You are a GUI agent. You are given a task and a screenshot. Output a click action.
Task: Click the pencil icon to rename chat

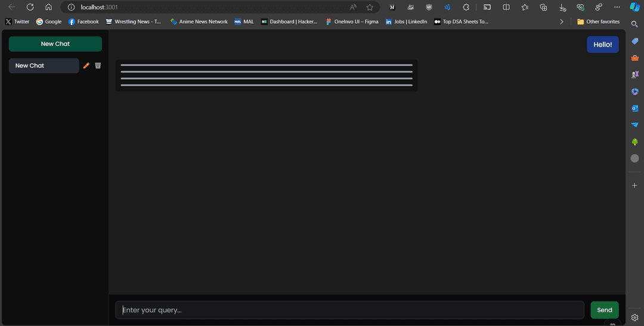pyautogui.click(x=86, y=66)
